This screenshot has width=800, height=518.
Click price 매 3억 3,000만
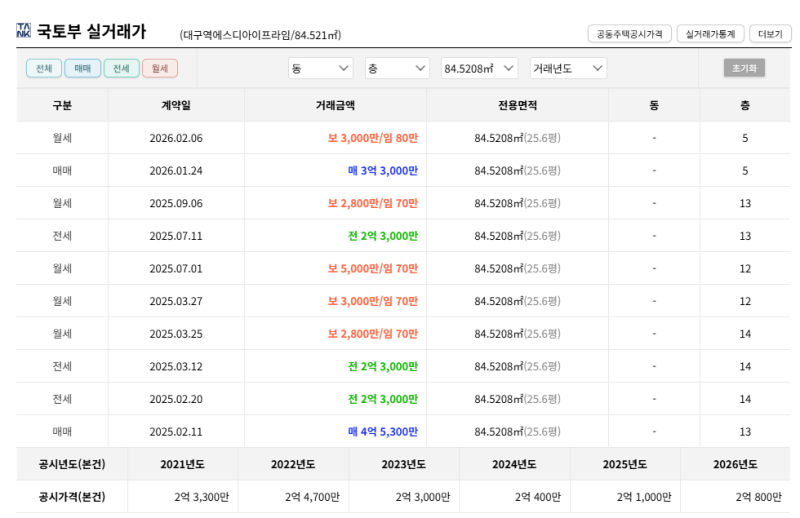coord(383,171)
